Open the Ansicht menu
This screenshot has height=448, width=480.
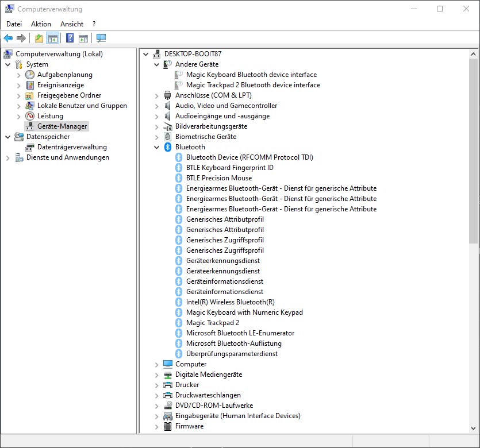coord(72,24)
